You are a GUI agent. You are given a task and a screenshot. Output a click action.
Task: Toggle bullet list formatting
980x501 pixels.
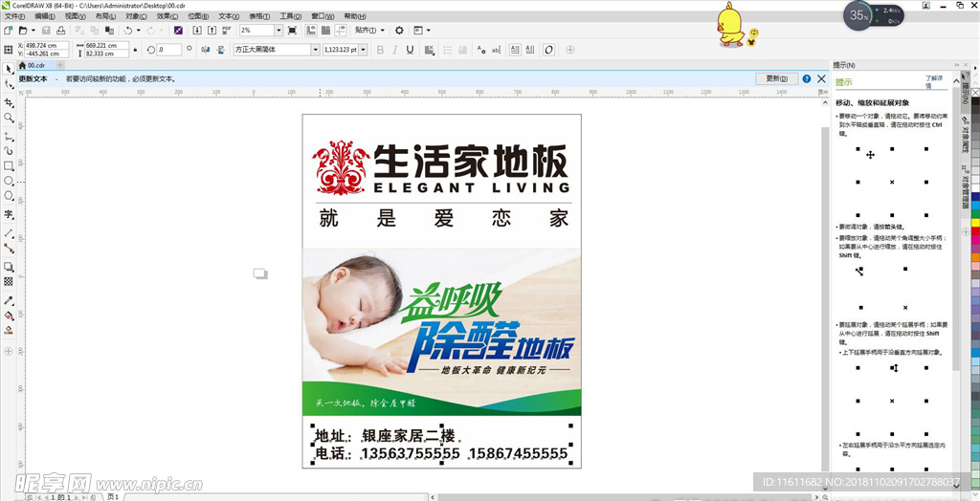pos(448,50)
